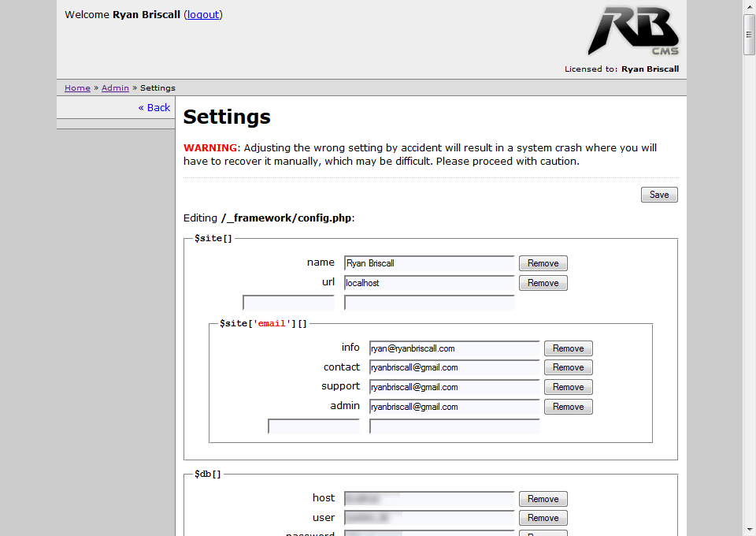756x536 pixels.
Task: Remove the db host setting
Action: click(543, 499)
